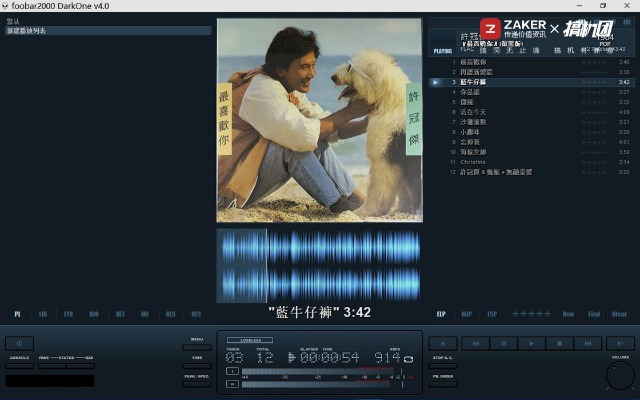Click the foobar2000 alien icon in the title bar
The width and height of the screenshot is (640, 400).
[5, 6]
